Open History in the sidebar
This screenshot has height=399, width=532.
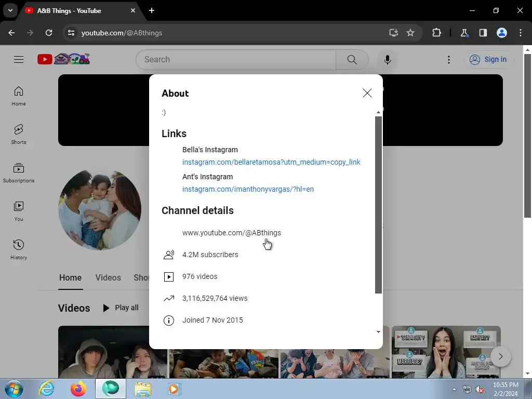click(19, 249)
